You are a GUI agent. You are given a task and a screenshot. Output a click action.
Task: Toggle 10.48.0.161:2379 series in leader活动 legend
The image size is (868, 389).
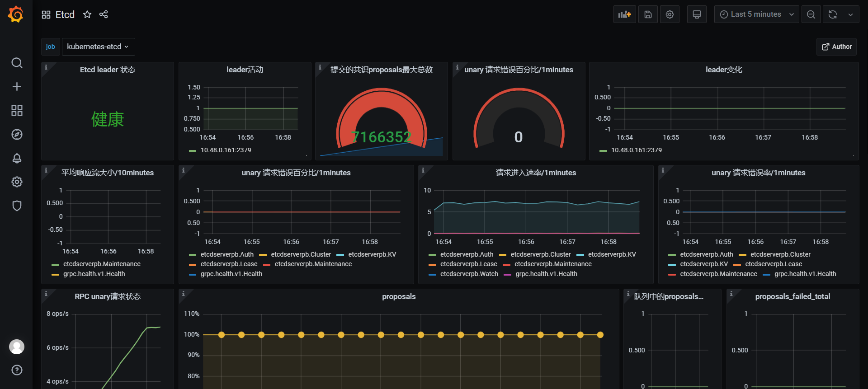click(226, 150)
